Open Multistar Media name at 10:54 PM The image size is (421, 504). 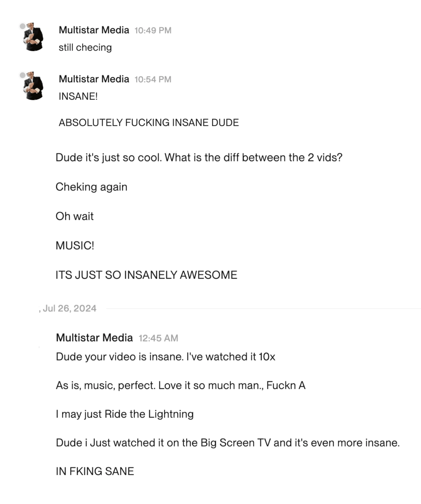tap(94, 79)
